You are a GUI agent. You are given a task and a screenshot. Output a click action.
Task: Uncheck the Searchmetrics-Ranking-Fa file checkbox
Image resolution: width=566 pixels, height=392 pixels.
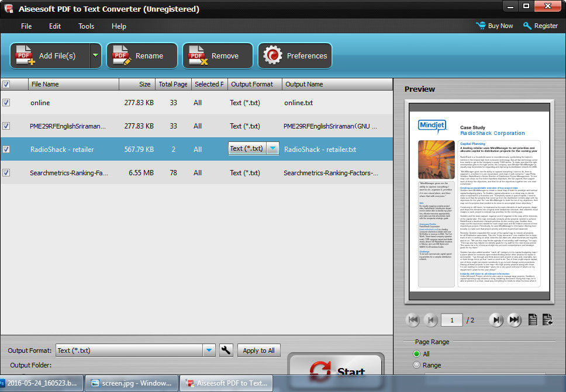(6, 172)
